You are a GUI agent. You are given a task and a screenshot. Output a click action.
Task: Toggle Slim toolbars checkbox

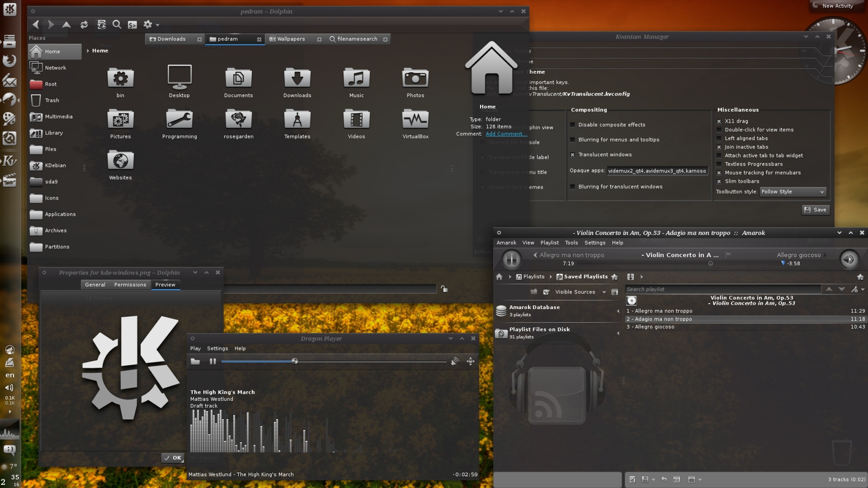pyautogui.click(x=719, y=182)
